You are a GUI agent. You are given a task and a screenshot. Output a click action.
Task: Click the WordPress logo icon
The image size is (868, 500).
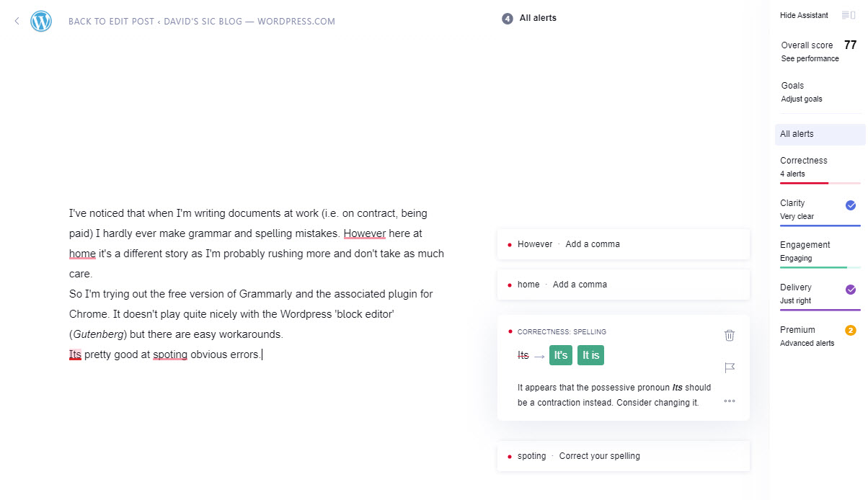(x=41, y=21)
